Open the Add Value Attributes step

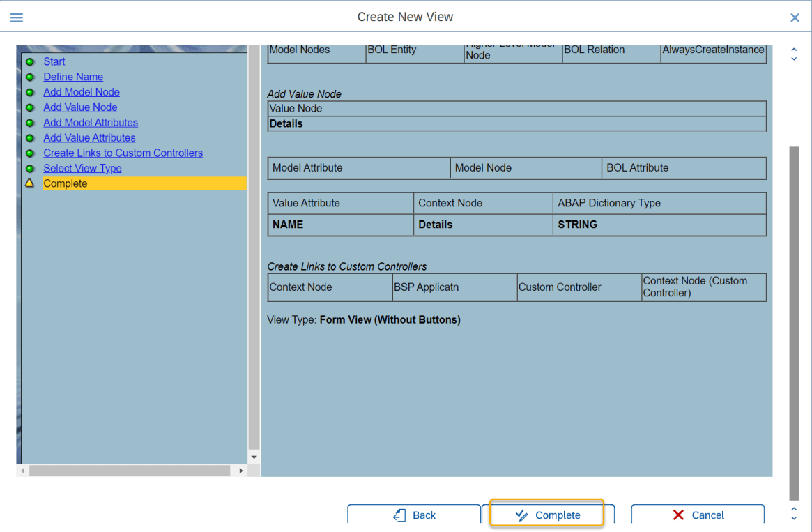tap(89, 137)
